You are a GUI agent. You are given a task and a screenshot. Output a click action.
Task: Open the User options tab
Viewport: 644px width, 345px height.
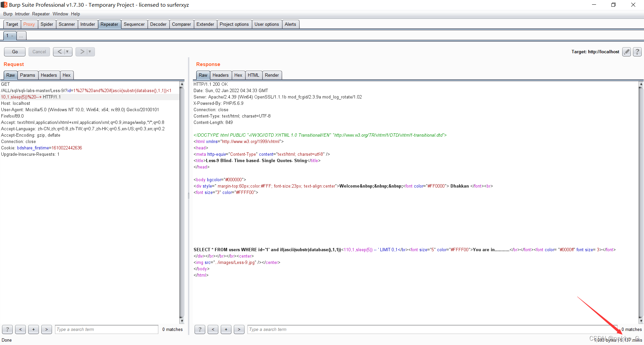267,24
